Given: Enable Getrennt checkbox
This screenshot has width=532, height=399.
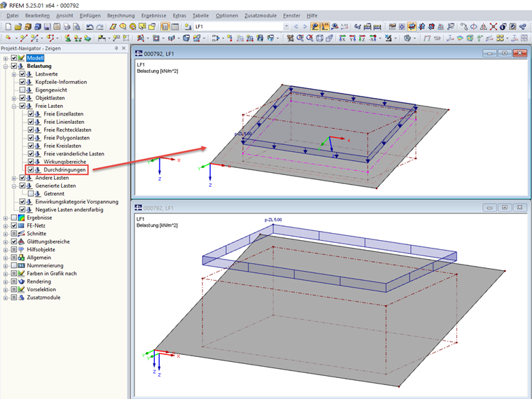Looking at the screenshot, I should (x=31, y=193).
